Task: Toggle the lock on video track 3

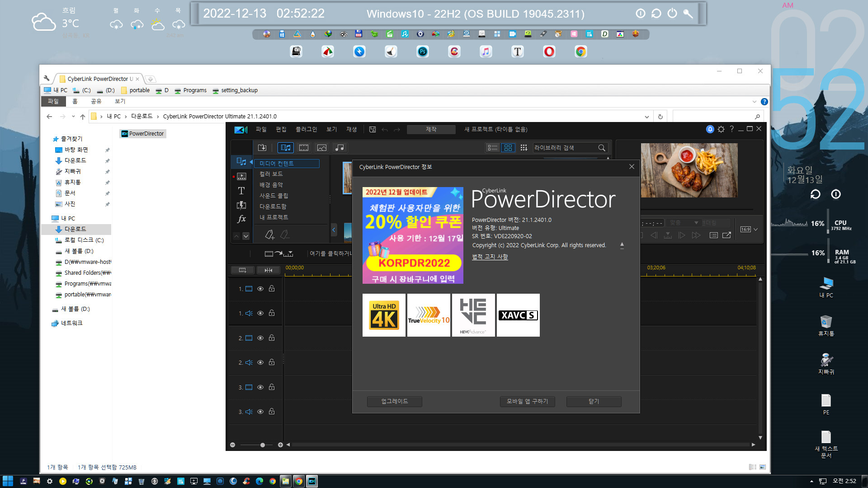Action: [x=272, y=387]
